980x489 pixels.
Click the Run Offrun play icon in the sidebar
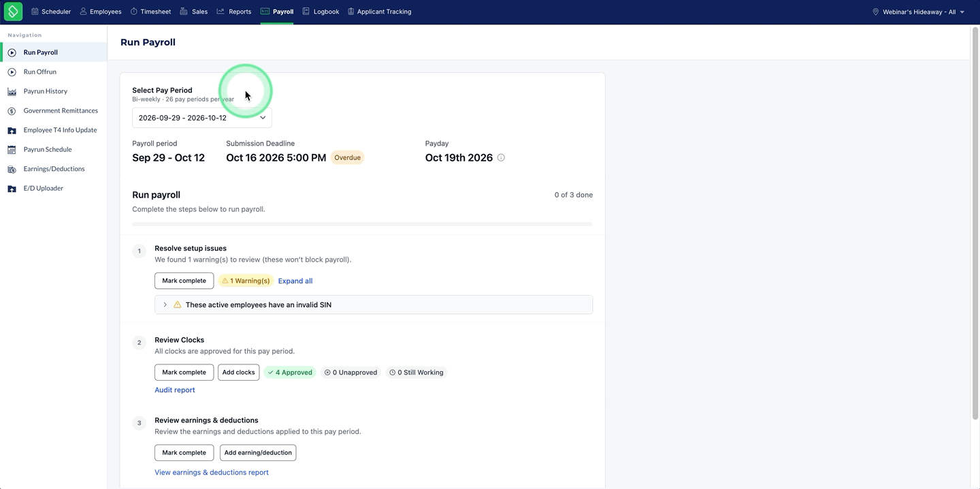(12, 72)
